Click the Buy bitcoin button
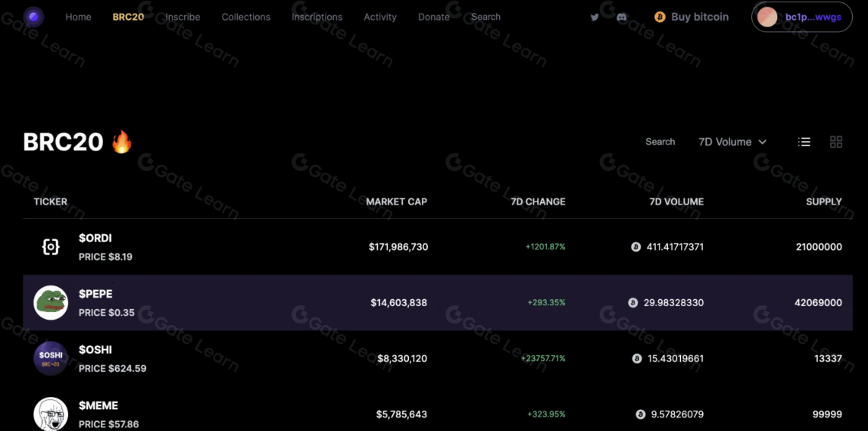Viewport: 868px width, 431px height. 692,17
